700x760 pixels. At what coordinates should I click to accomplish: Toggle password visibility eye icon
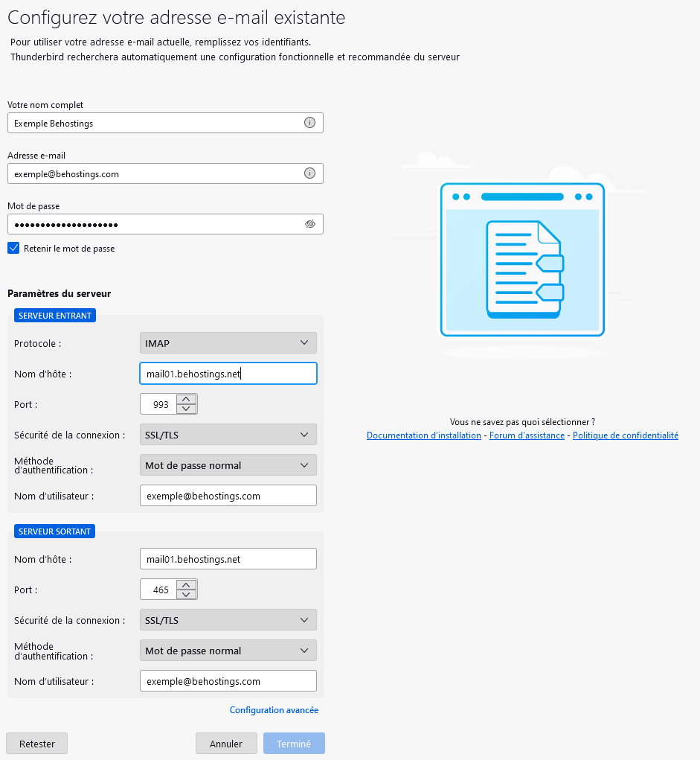(310, 224)
